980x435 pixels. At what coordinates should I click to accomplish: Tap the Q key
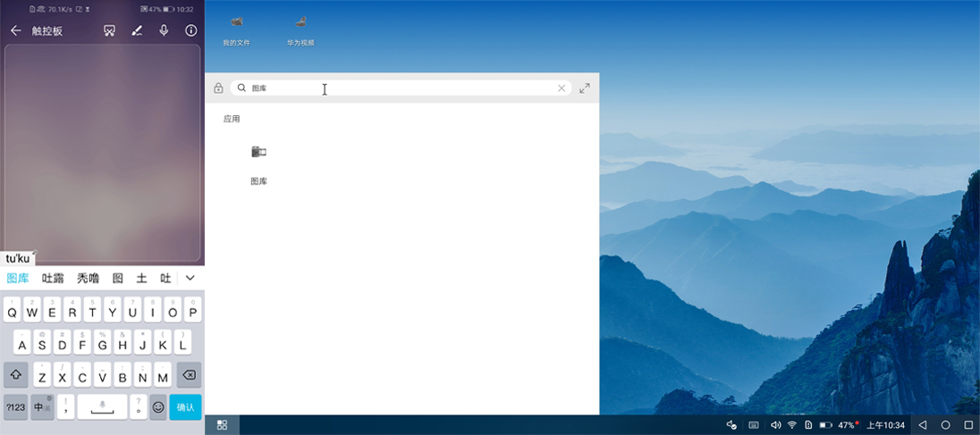coord(12,310)
